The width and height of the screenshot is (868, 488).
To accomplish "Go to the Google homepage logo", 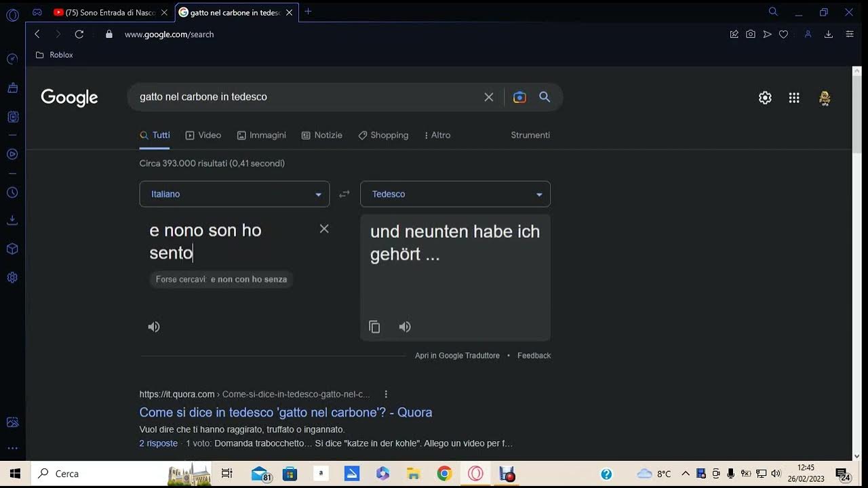I will [69, 98].
